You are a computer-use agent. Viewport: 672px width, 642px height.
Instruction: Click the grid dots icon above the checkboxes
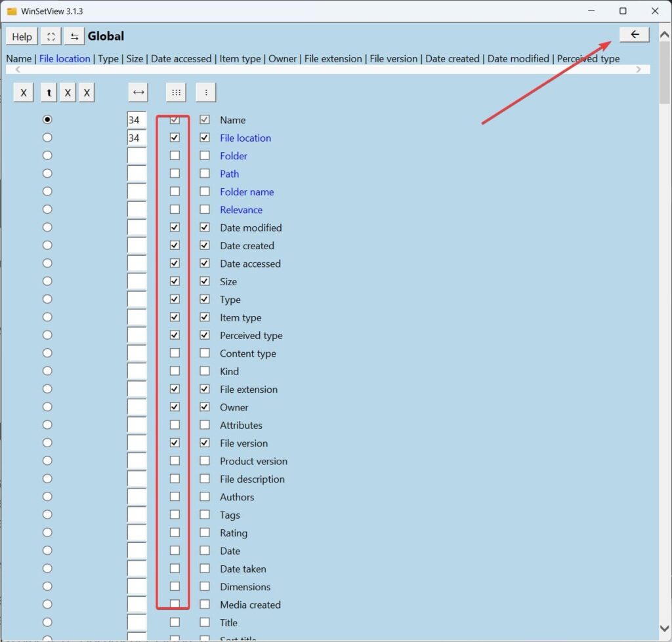175,92
